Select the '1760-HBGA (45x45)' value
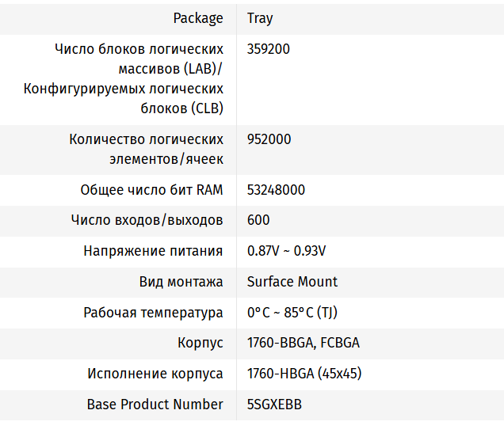This screenshot has width=504, height=433. pyautogui.click(x=304, y=374)
